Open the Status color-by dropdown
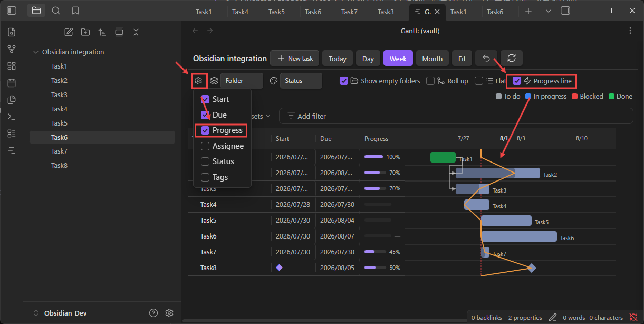 pos(301,81)
